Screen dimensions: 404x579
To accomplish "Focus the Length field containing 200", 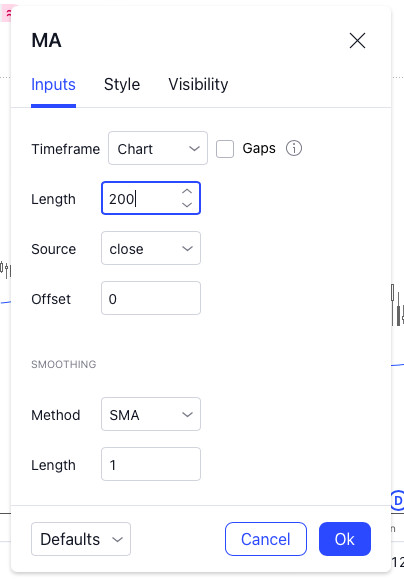I will [x=151, y=198].
